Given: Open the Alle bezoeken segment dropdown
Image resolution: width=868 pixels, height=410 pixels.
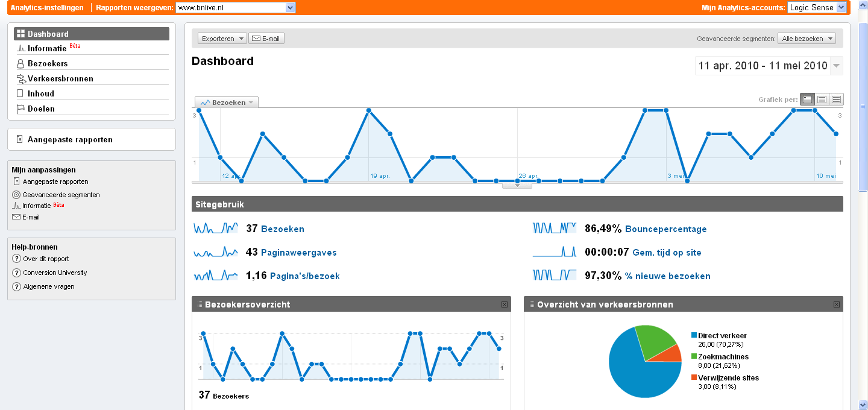Looking at the screenshot, I should (x=807, y=39).
